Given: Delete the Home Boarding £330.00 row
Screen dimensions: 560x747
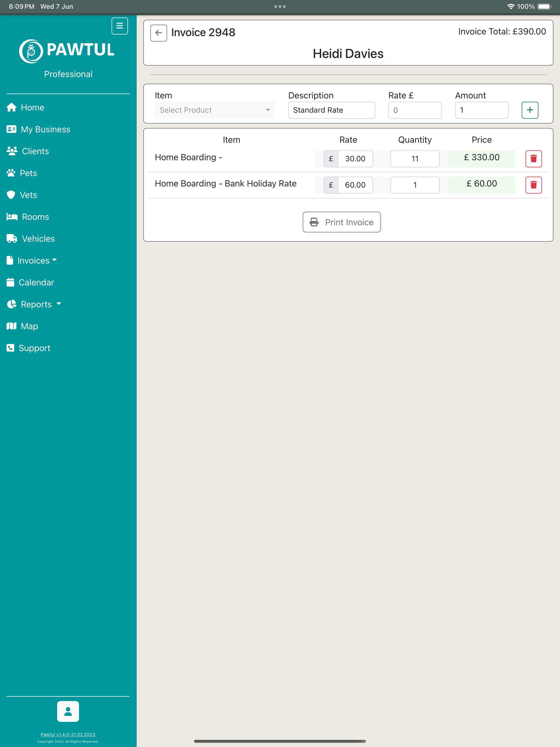Looking at the screenshot, I should [533, 159].
